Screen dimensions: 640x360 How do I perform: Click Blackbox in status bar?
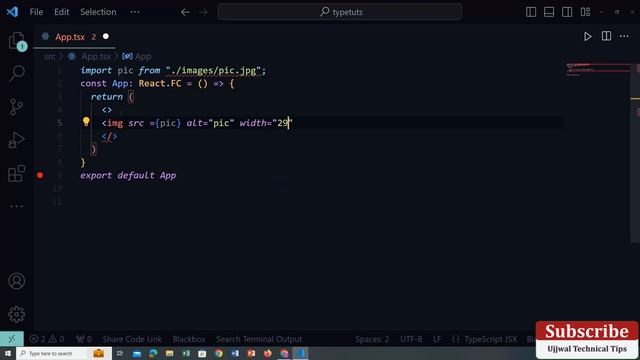pos(189,339)
